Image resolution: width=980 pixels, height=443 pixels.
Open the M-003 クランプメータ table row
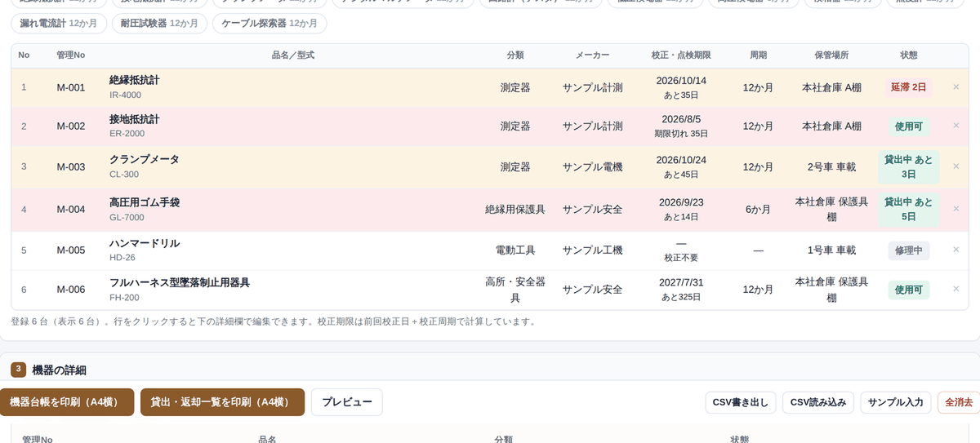pyautogui.click(x=490, y=167)
